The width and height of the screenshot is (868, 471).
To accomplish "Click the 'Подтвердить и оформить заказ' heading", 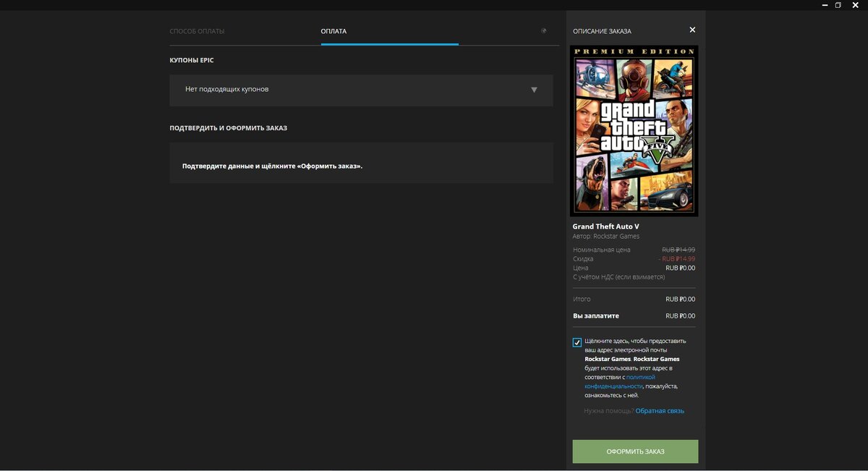I will 229,128.
